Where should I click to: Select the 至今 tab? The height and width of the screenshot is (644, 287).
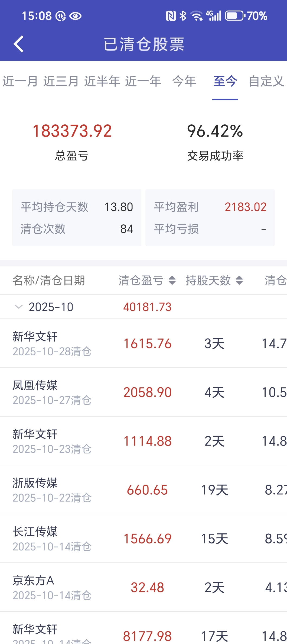click(225, 81)
